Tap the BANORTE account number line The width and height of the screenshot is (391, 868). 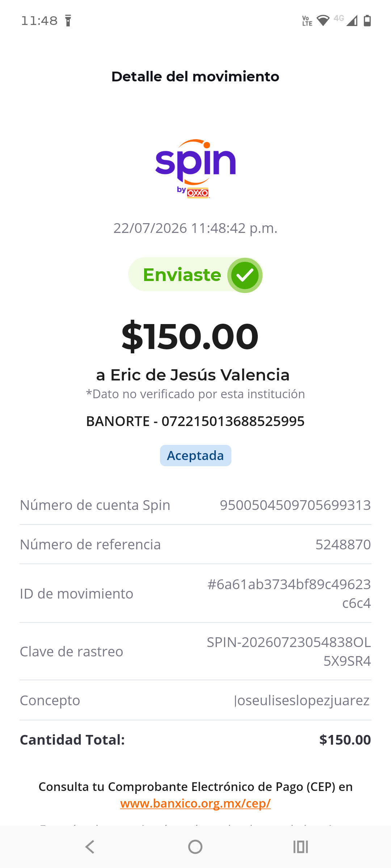click(195, 421)
